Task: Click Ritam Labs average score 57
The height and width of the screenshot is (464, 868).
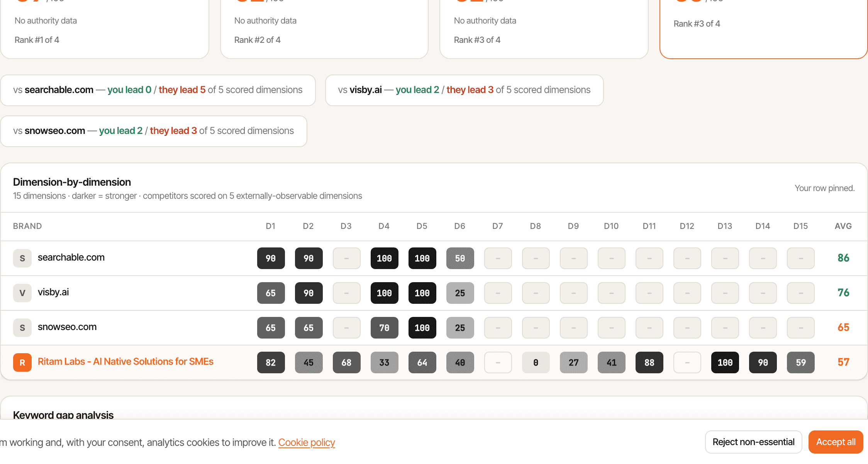Action: [x=844, y=362]
